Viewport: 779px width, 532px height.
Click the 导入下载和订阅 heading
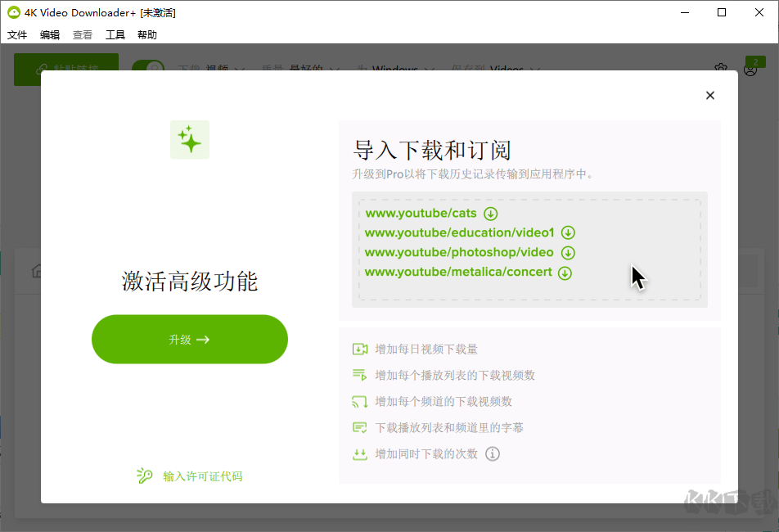tap(432, 150)
